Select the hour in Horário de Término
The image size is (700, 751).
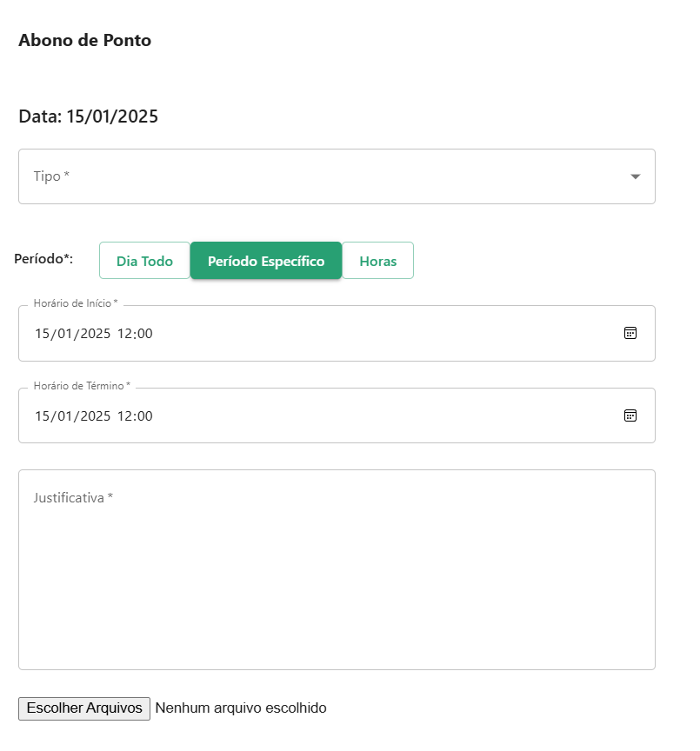(x=124, y=415)
